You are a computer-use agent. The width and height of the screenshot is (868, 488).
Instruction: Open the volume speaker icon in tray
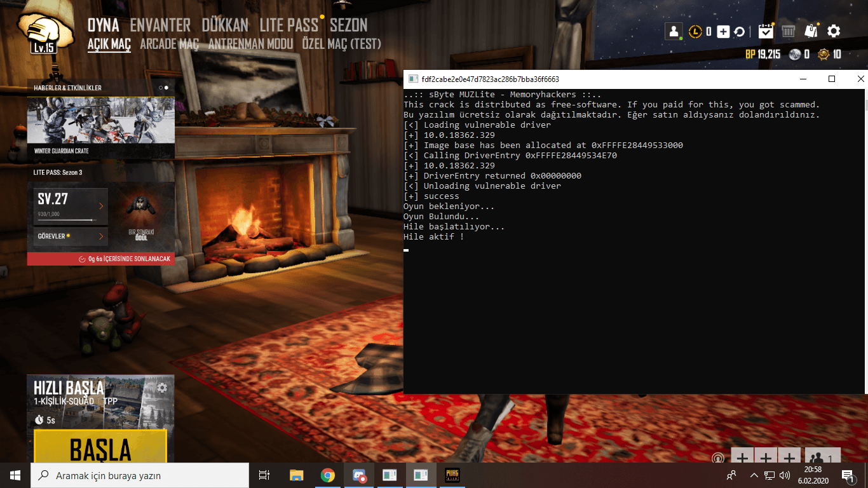pos(784,475)
